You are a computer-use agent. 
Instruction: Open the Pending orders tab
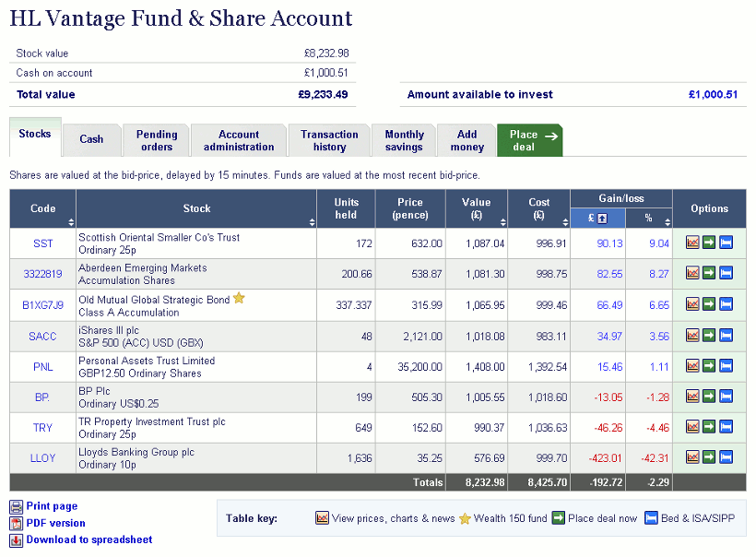point(156,140)
